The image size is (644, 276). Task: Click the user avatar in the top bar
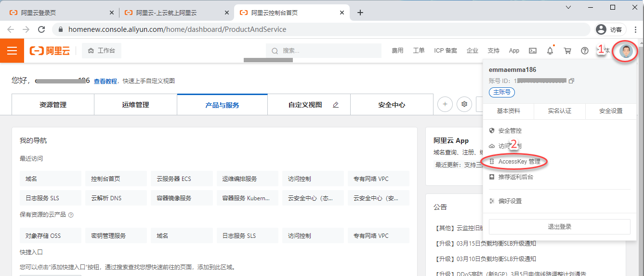[626, 51]
